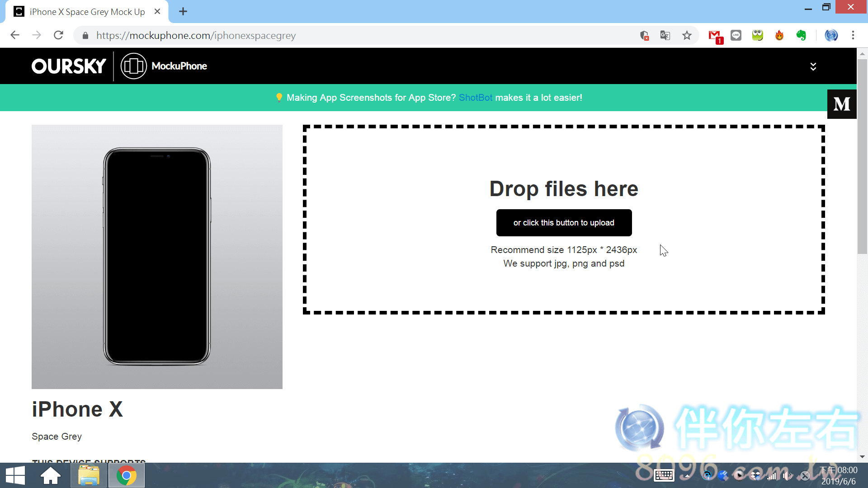This screenshot has width=868, height=488.
Task: Click the volume speaker tray icon
Action: point(788,476)
